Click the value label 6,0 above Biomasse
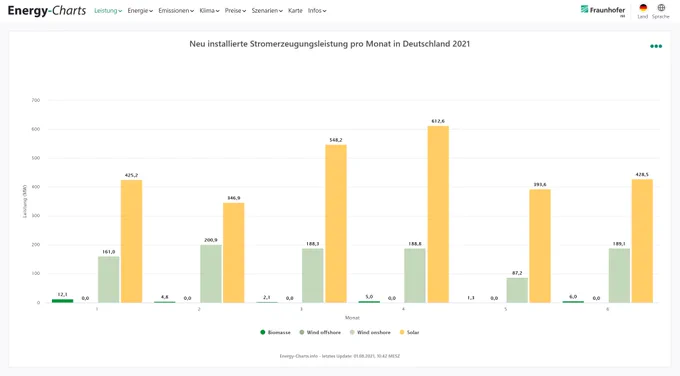 573,297
